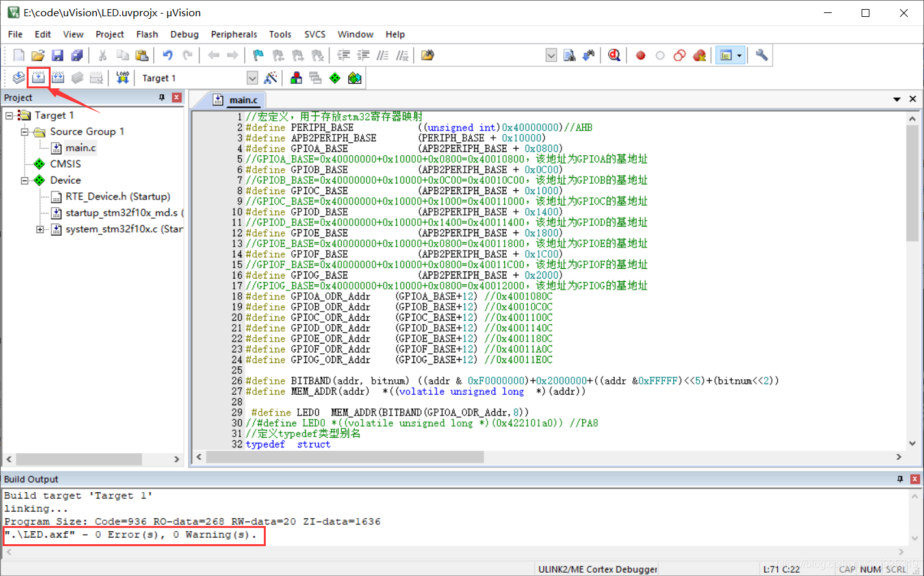Screen dimensions: 924x576
Task: Click the NUM indicator in status bar
Action: 870,570
